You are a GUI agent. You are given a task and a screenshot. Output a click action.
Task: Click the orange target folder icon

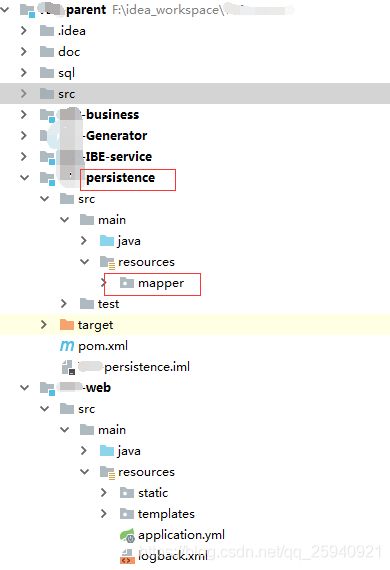67,325
